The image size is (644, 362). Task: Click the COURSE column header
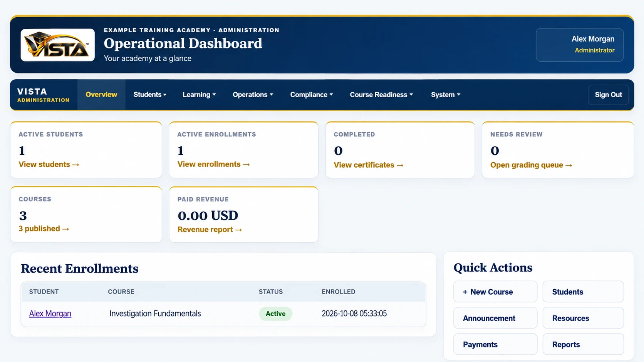click(x=121, y=292)
